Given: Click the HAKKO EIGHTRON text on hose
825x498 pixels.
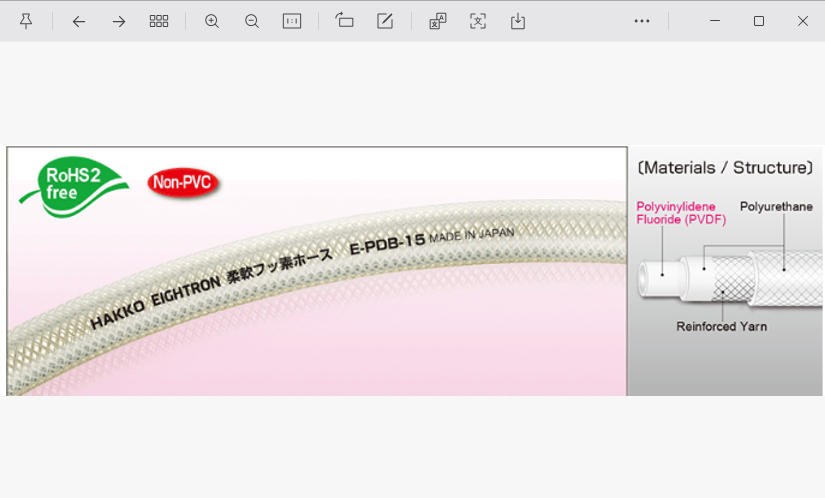Looking at the screenshot, I should 156,302.
